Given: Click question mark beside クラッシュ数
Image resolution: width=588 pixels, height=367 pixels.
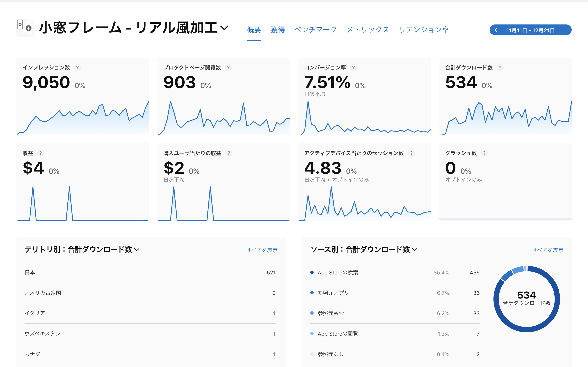Looking at the screenshot, I should (484, 153).
